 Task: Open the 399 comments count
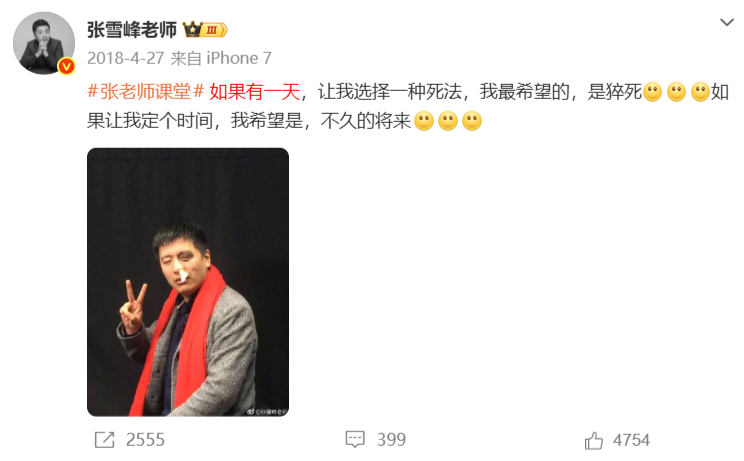(x=391, y=439)
